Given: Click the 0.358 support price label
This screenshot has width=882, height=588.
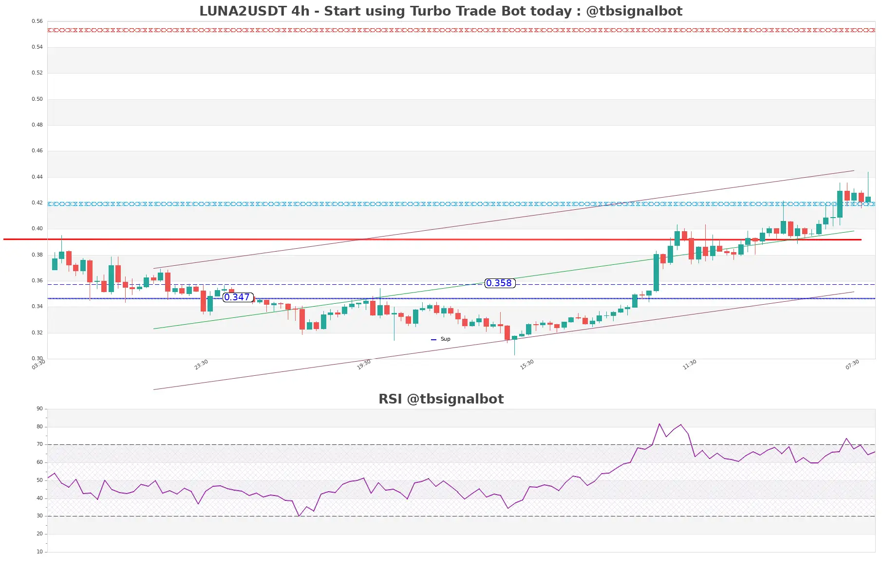Looking at the screenshot, I should pyautogui.click(x=500, y=283).
